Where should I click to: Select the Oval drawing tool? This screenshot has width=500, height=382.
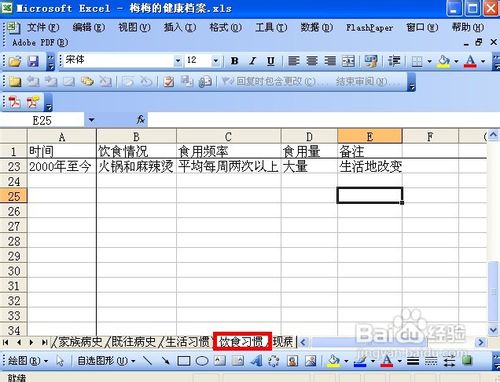202,361
